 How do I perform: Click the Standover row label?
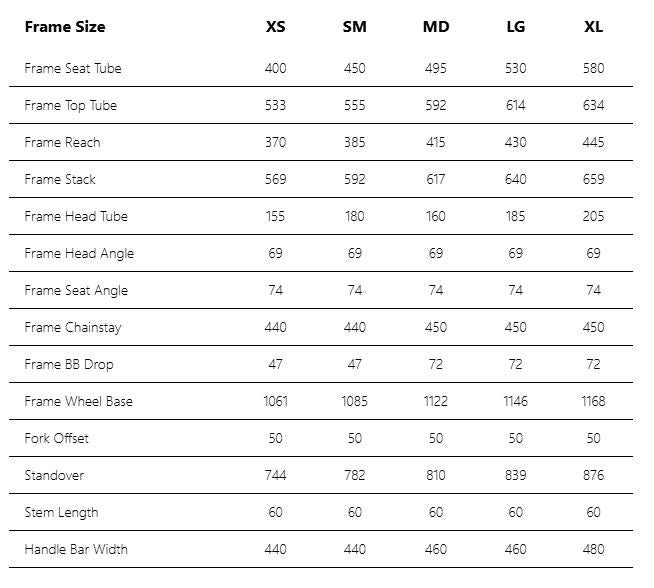click(54, 475)
